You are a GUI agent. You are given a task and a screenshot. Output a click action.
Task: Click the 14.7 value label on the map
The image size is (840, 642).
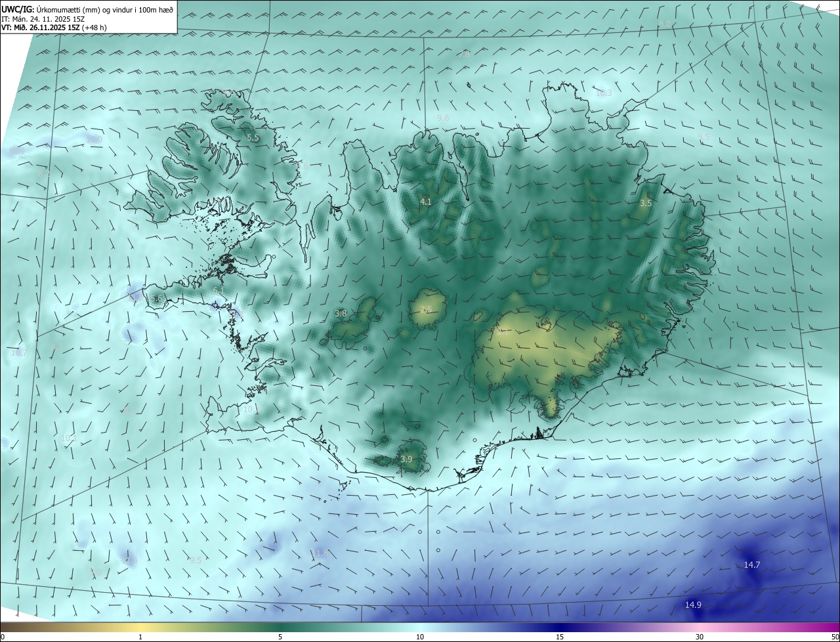[x=752, y=565]
